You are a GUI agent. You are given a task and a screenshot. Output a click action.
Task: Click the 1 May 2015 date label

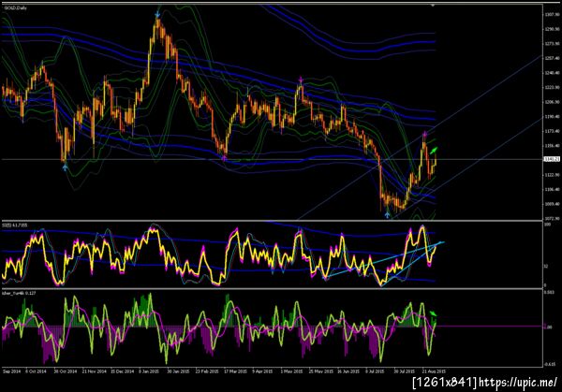(x=291, y=371)
